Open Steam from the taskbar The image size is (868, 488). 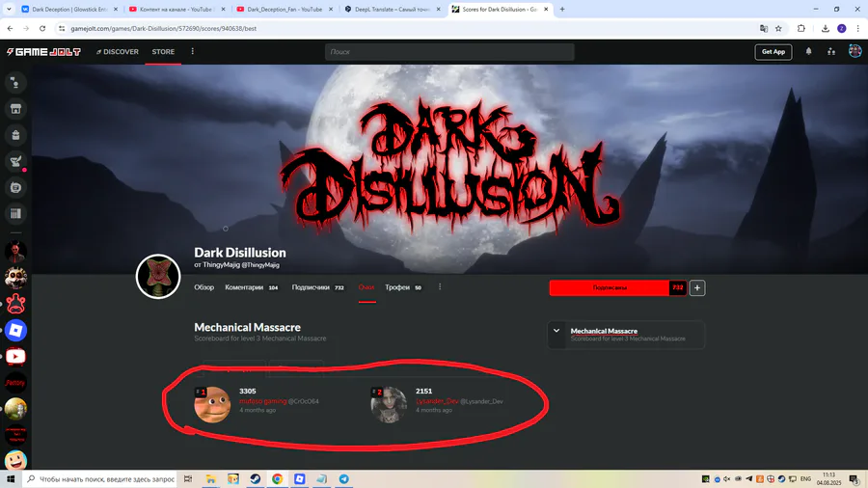click(x=256, y=478)
